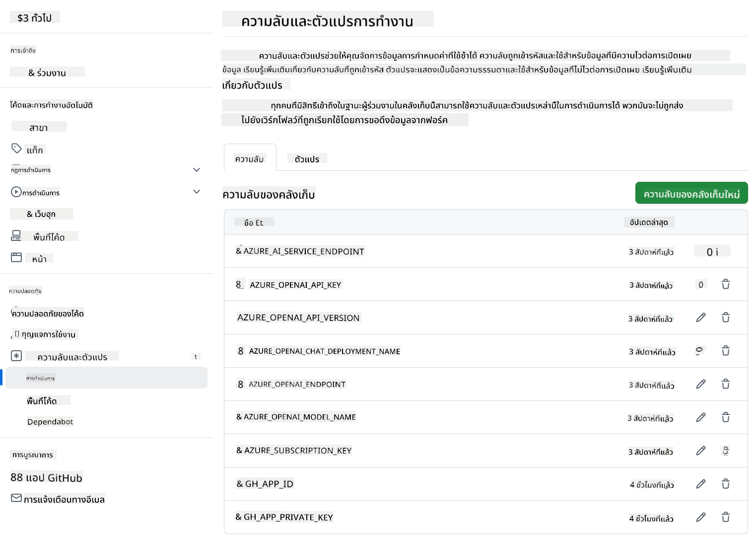The width and height of the screenshot is (756, 545).
Task: Open ความปลอดภัยของโค้ด settings
Action: (x=48, y=313)
